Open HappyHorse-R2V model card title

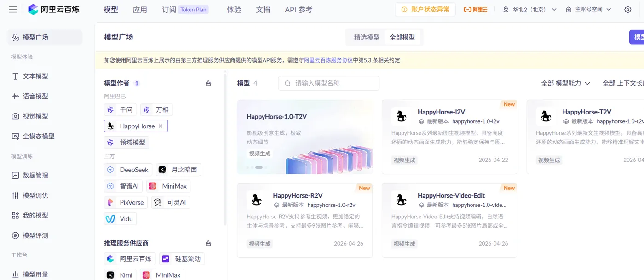(x=298, y=195)
